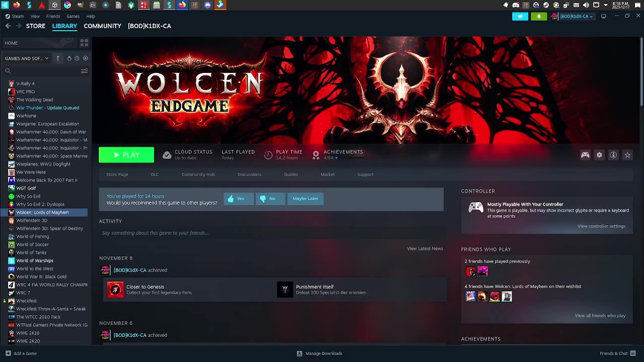Open the View menu
Viewport: 644px width, 362px height.
[x=35, y=16]
